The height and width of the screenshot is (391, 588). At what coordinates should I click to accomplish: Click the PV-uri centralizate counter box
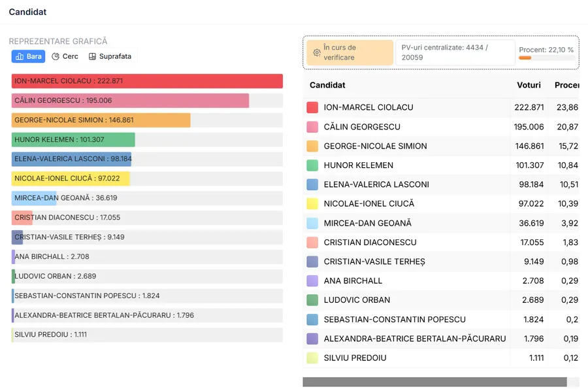tap(454, 53)
